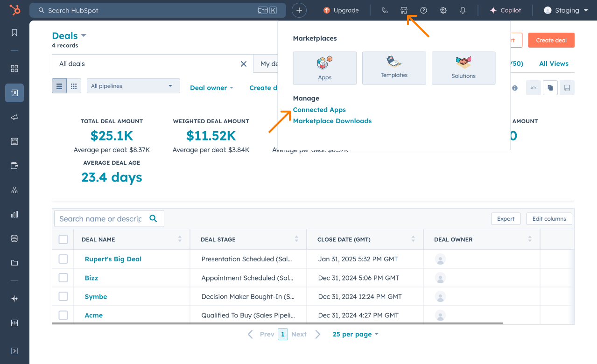
Task: Click the undo view changes icon
Action: tap(534, 88)
